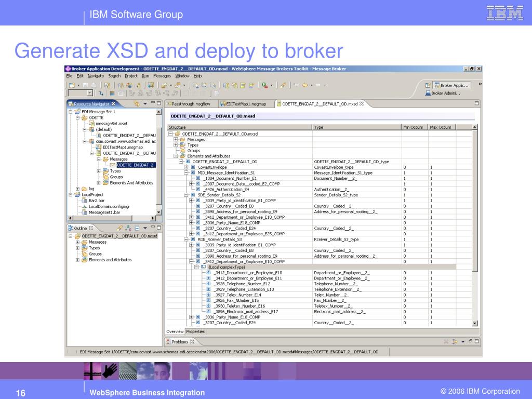
Task: Switch to Broker Administration perspective
Action: [443, 93]
